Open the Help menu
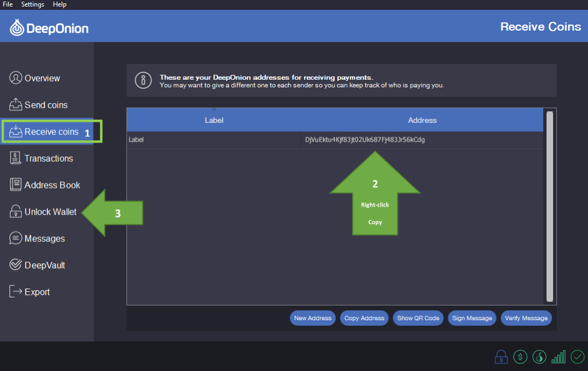This screenshot has height=371, width=588. [60, 4]
